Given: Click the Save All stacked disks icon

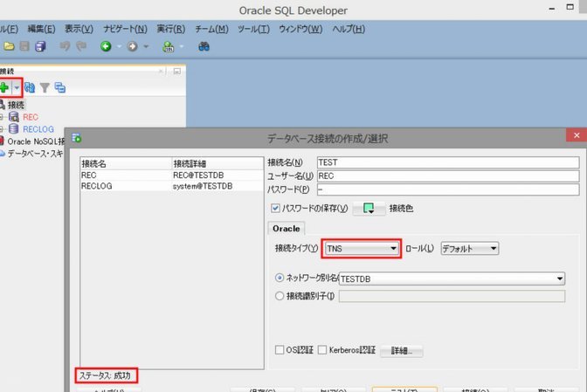Looking at the screenshot, I should click(40, 46).
